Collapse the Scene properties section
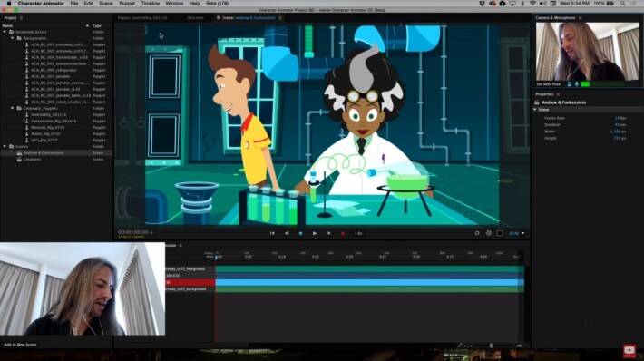This screenshot has width=644, height=361. 535,110
